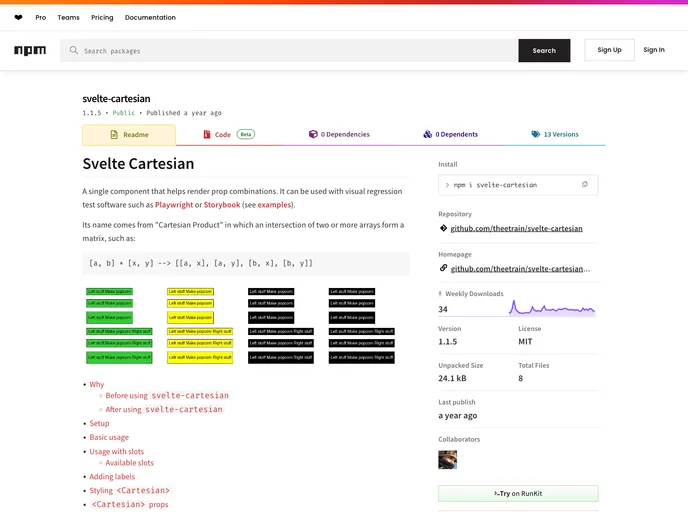
Task: Open the Documentation page
Action: click(x=150, y=18)
